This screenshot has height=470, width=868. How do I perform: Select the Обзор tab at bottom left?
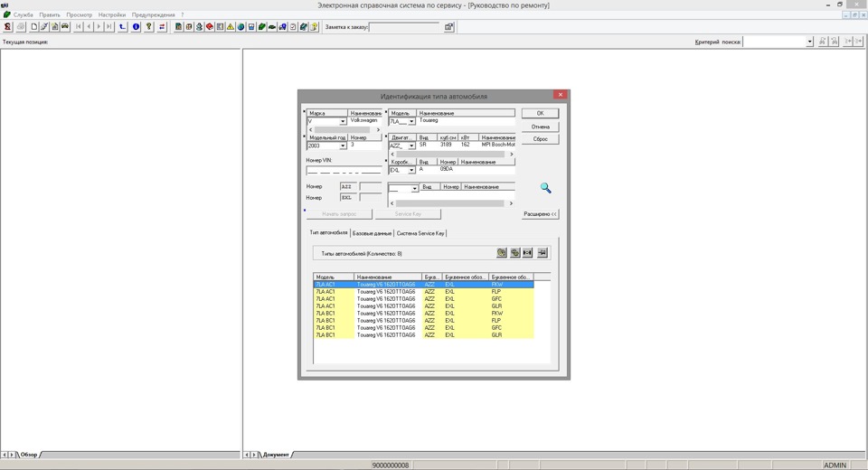tap(29, 455)
